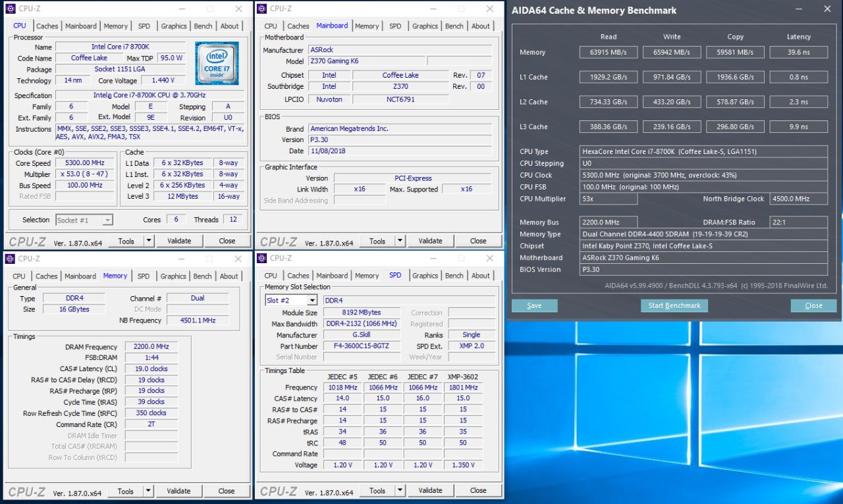Click motherboard Model field Z370 Gaming K6
This screenshot has width=843, height=504.
click(x=367, y=61)
